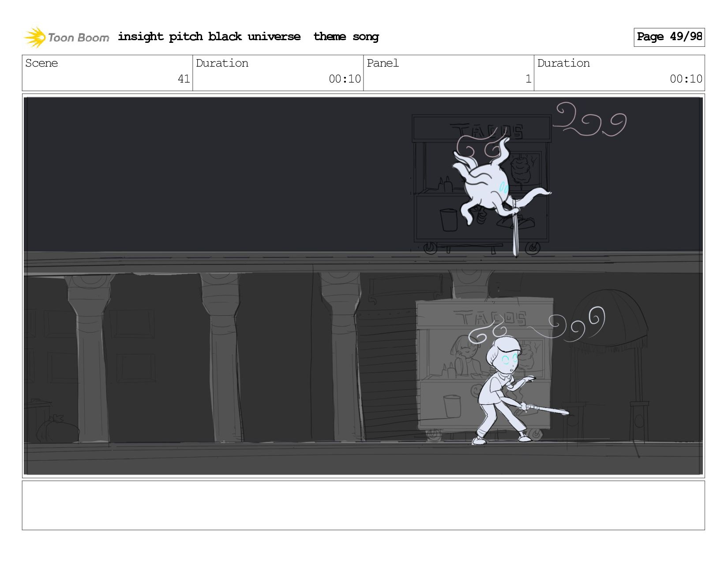Click the 'Page 49/98' indicator
The height and width of the screenshot is (563, 728).
tap(669, 37)
